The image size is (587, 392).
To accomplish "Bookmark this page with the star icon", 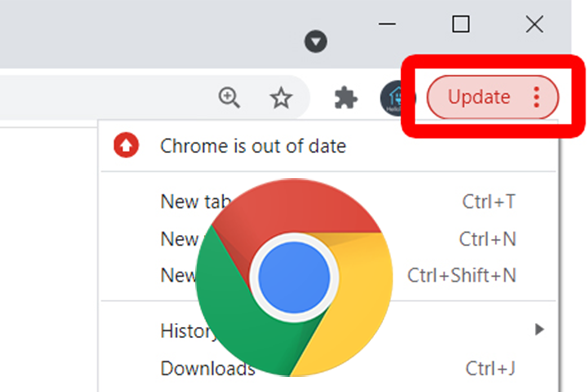I will 281,97.
